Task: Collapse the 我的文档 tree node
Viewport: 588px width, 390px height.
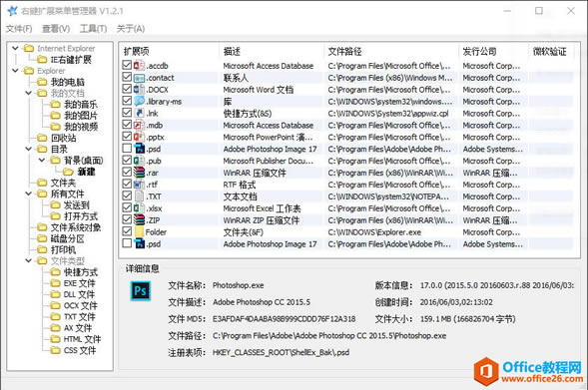Action: [x=29, y=93]
